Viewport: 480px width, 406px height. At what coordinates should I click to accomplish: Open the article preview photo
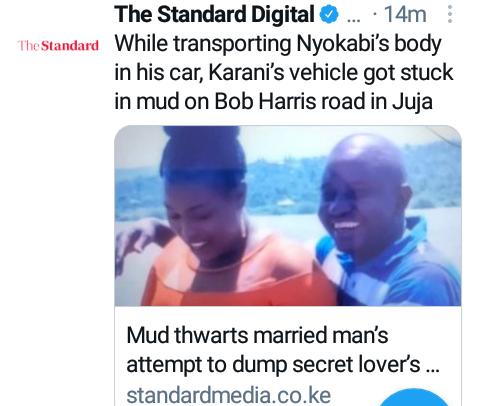(x=288, y=216)
